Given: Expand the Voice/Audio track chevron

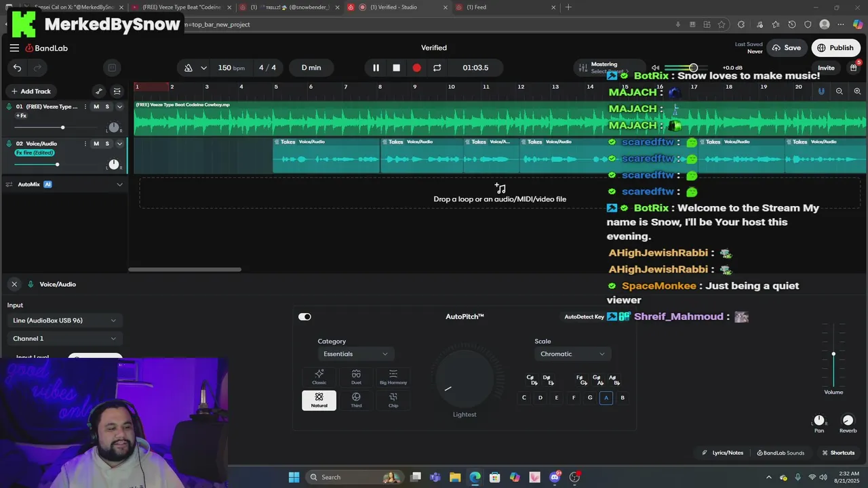Looking at the screenshot, I should click(120, 144).
